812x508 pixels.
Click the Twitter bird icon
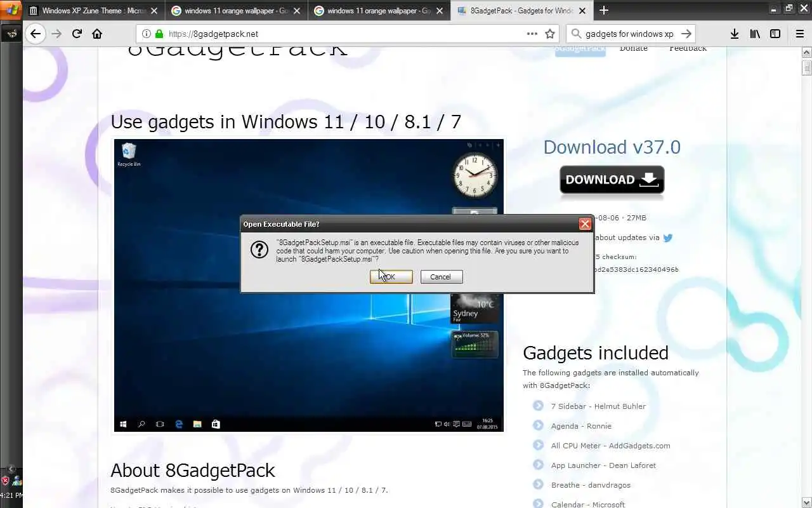[668, 238]
